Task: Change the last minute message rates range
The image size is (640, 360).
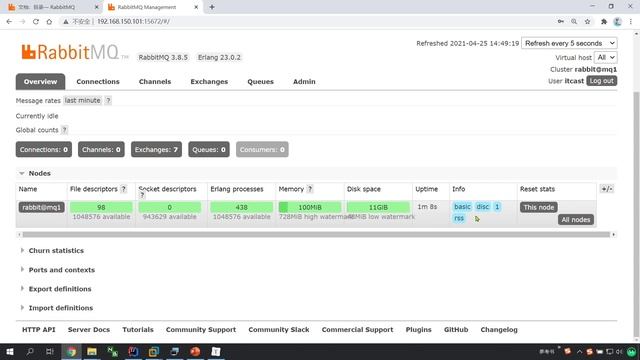Action: pyautogui.click(x=82, y=100)
